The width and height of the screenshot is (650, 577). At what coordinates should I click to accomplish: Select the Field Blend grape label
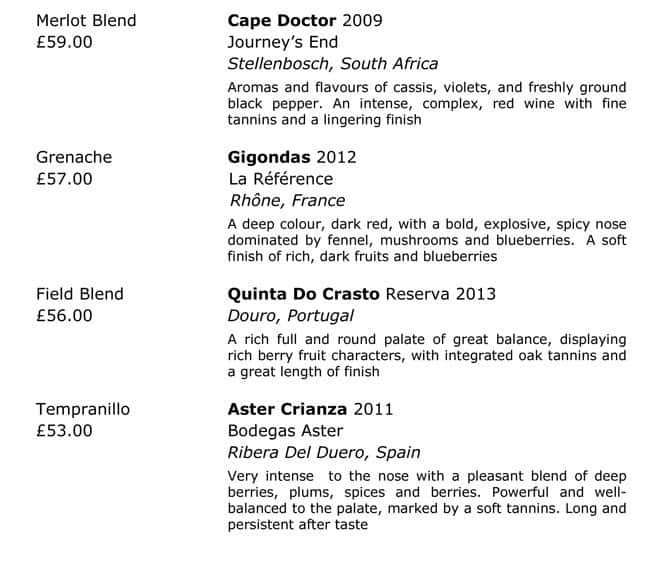pos(80,294)
